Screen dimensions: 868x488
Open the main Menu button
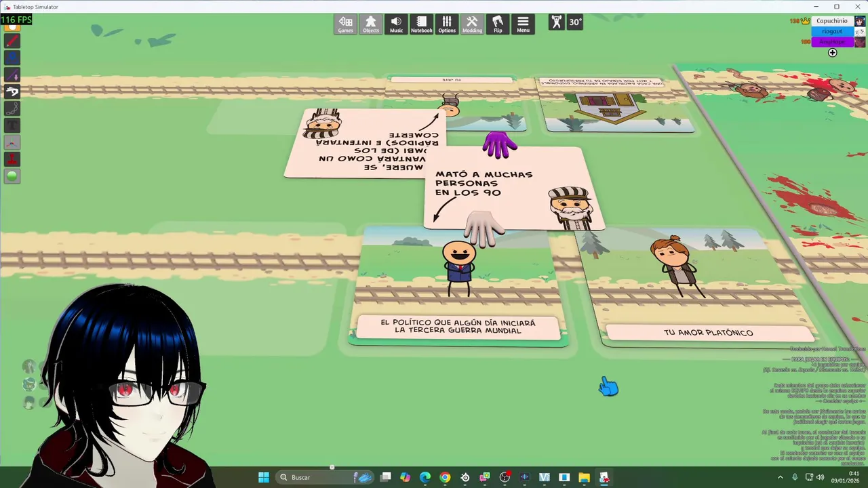tap(523, 24)
